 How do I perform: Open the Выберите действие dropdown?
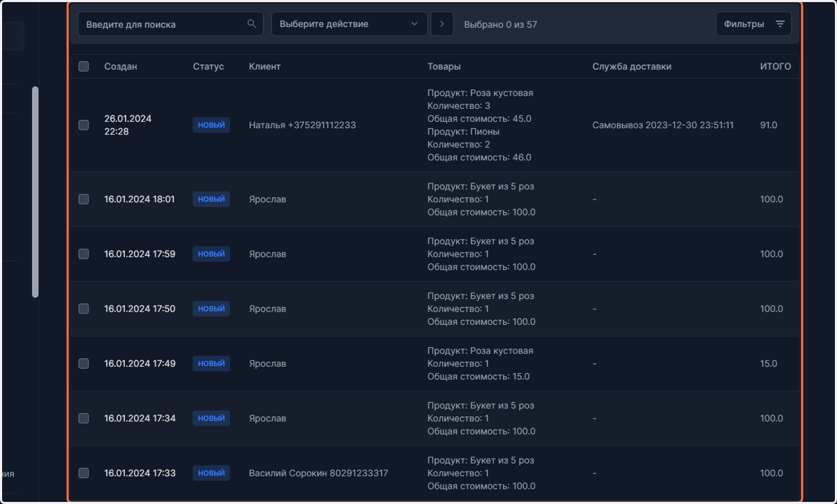(x=349, y=24)
